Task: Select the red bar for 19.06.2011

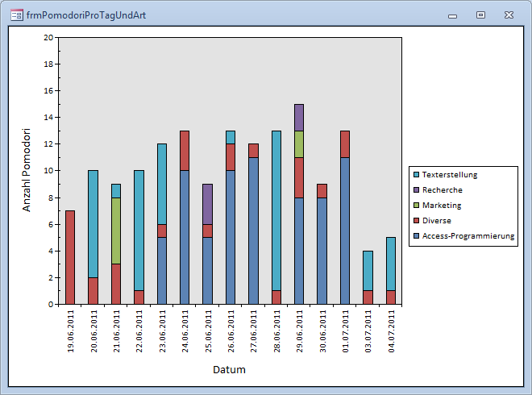Action: coord(70,257)
